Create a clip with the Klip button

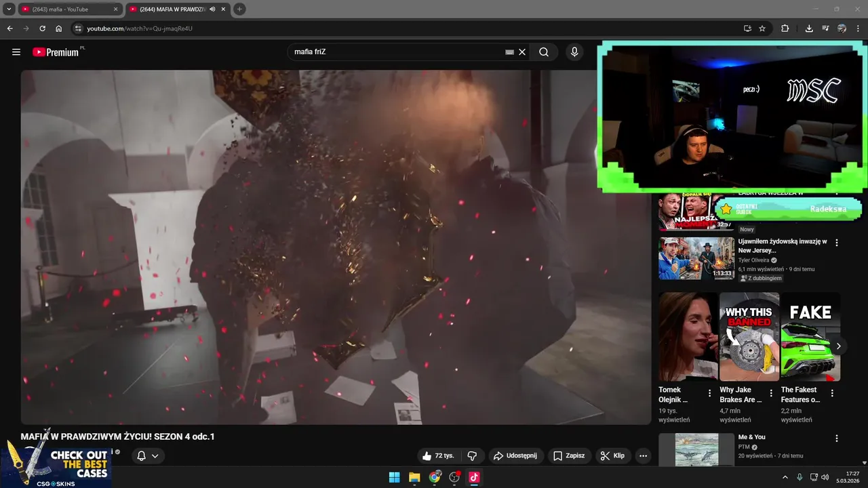point(612,455)
